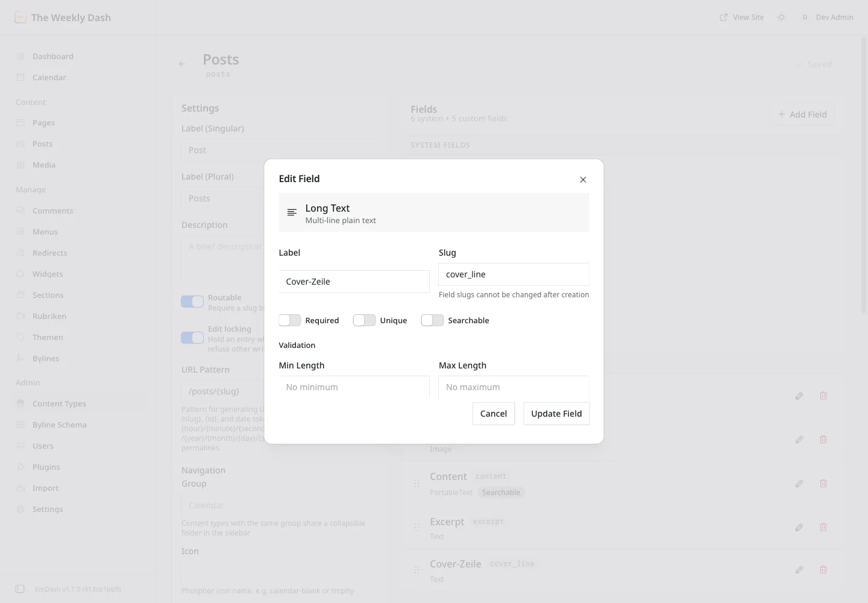868x603 pixels.
Task: Click the Add Field button
Action: tap(802, 115)
